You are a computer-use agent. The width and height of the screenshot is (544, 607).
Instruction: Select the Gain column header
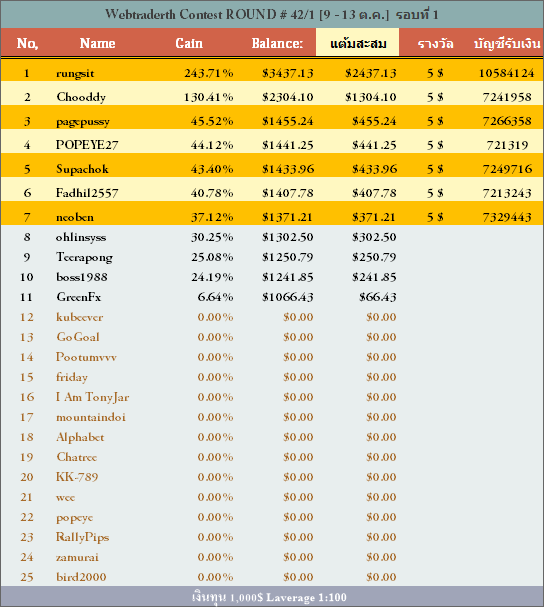point(189,43)
